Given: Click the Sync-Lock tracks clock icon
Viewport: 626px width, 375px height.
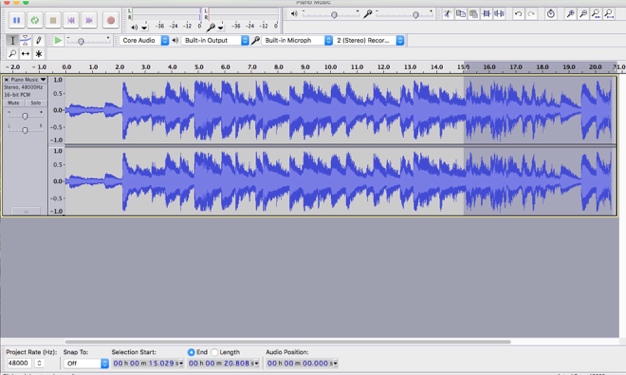Looking at the screenshot, I should point(551,14).
